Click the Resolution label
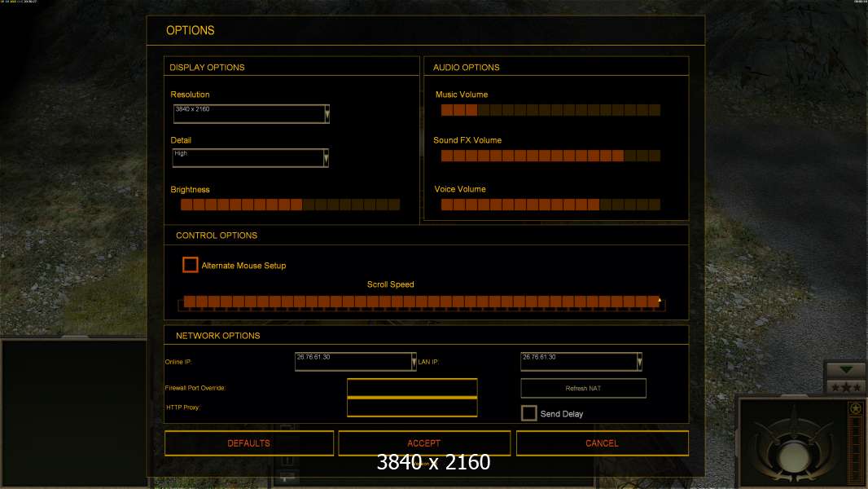This screenshot has height=489, width=868. (190, 95)
